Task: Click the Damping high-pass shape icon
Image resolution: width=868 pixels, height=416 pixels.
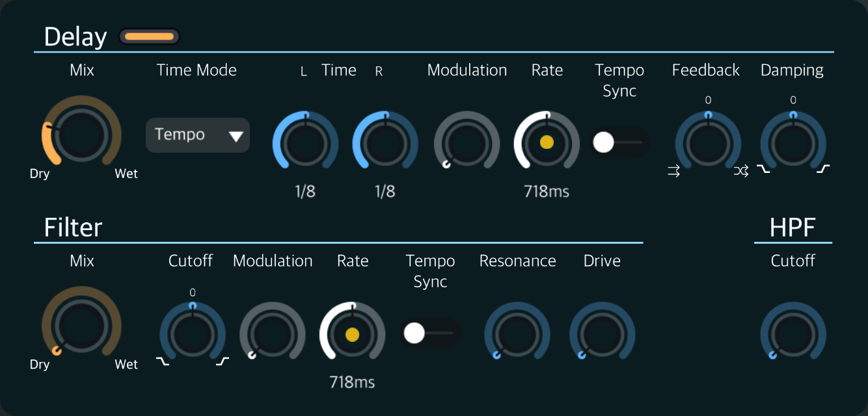Action: pos(823,169)
